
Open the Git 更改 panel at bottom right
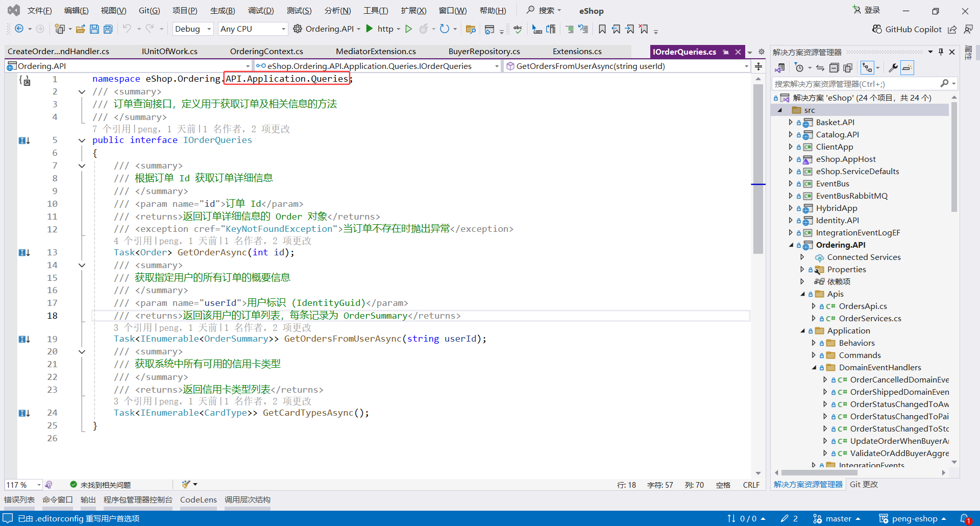pyautogui.click(x=864, y=485)
